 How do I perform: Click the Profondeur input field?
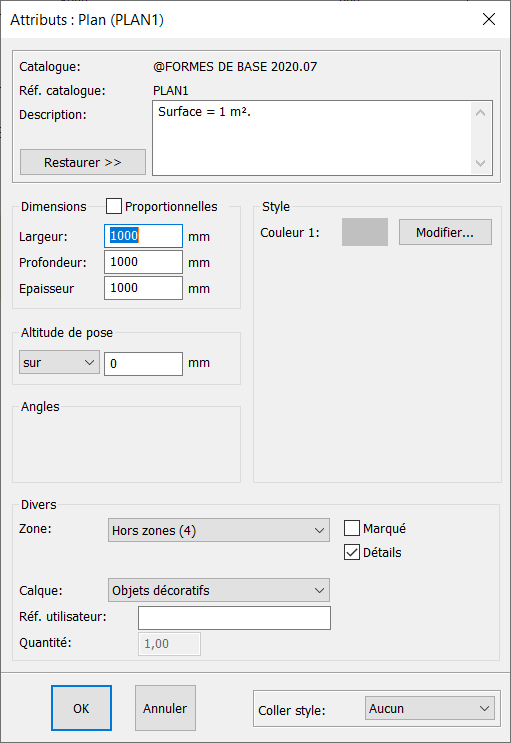coord(143,262)
